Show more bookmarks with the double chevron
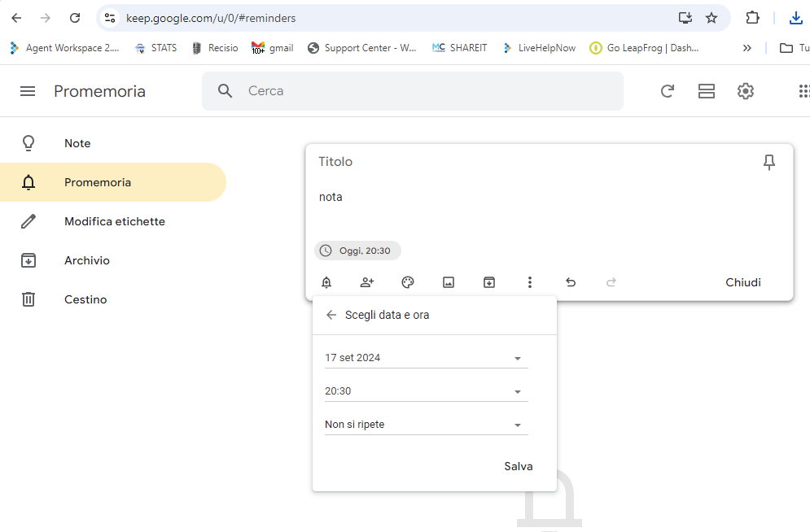 tap(747, 48)
